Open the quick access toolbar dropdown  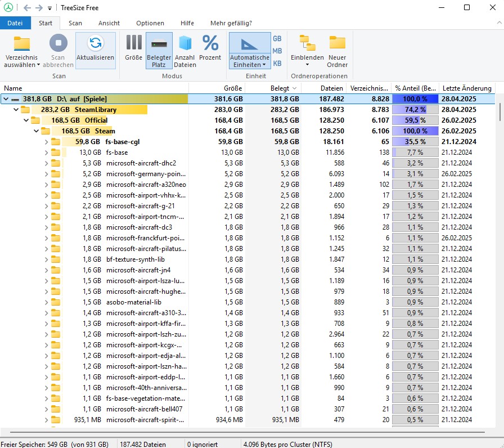tap(49, 8)
